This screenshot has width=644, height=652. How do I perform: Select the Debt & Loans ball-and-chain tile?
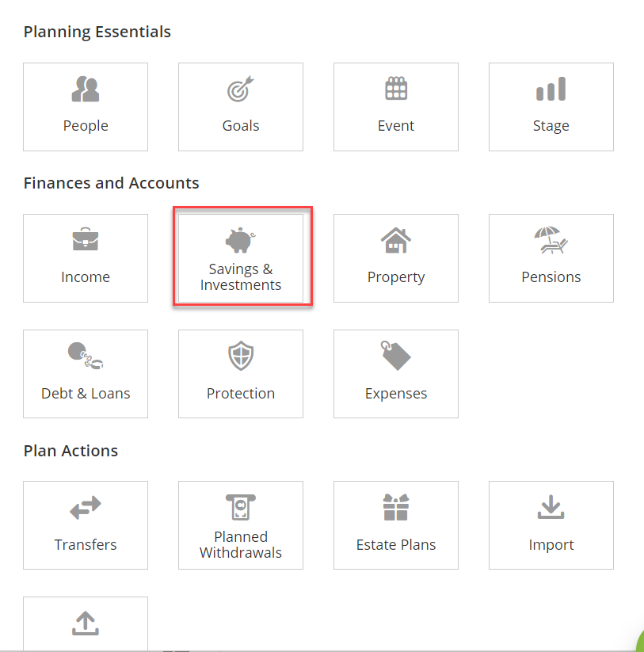click(86, 374)
